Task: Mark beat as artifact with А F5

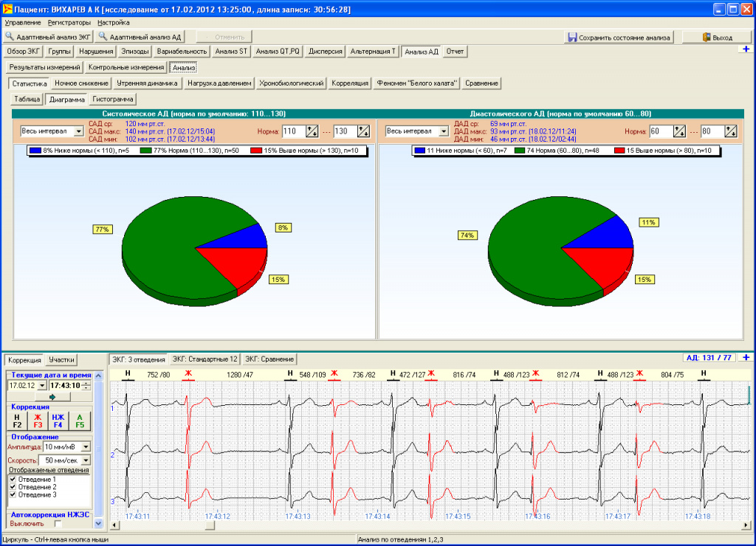Action: tap(80, 421)
